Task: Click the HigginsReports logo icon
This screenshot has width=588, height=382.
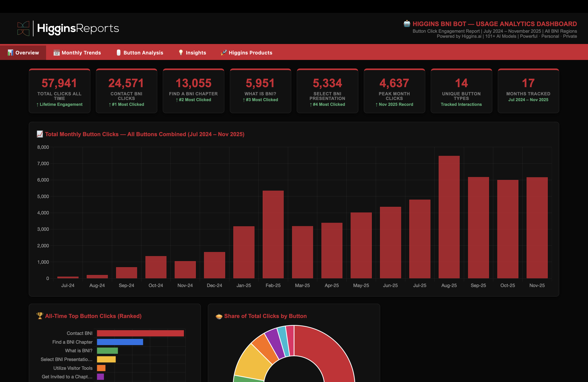Action: tap(24, 28)
